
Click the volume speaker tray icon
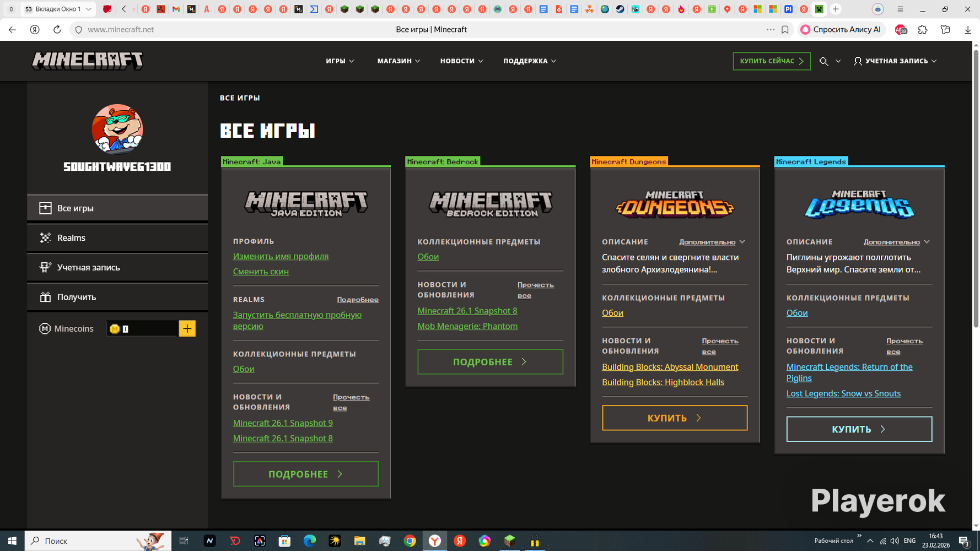[x=894, y=541]
